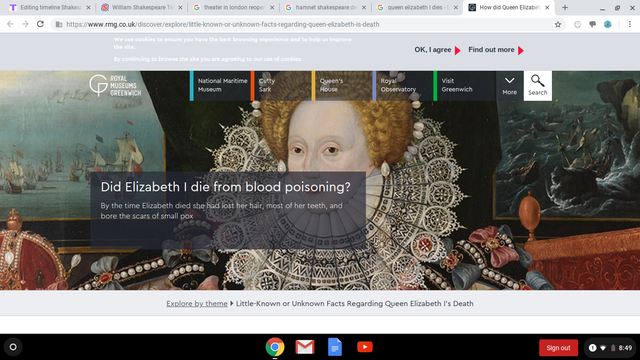Bookmark this page with the star icon

pyautogui.click(x=558, y=24)
